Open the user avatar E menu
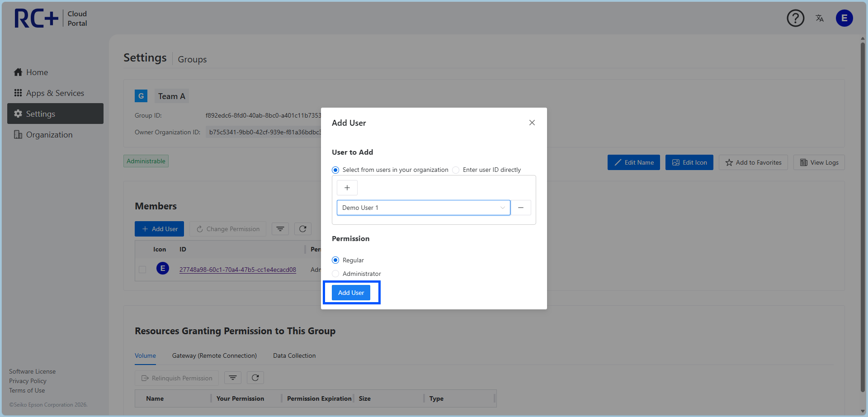868x417 pixels. tap(844, 18)
